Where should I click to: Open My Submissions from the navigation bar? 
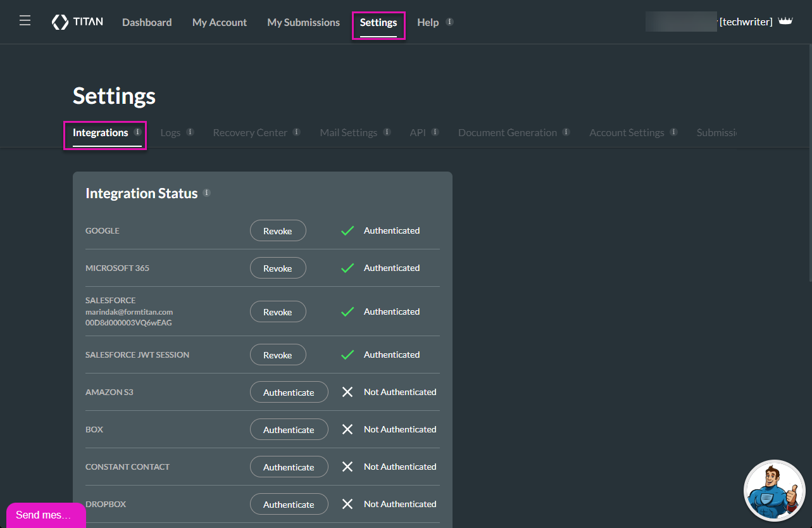point(303,22)
